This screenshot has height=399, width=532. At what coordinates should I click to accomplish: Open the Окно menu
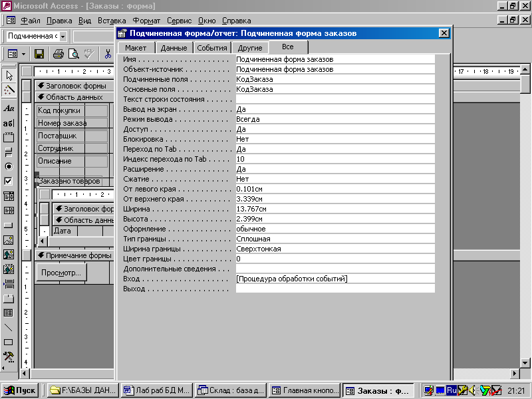pos(207,21)
